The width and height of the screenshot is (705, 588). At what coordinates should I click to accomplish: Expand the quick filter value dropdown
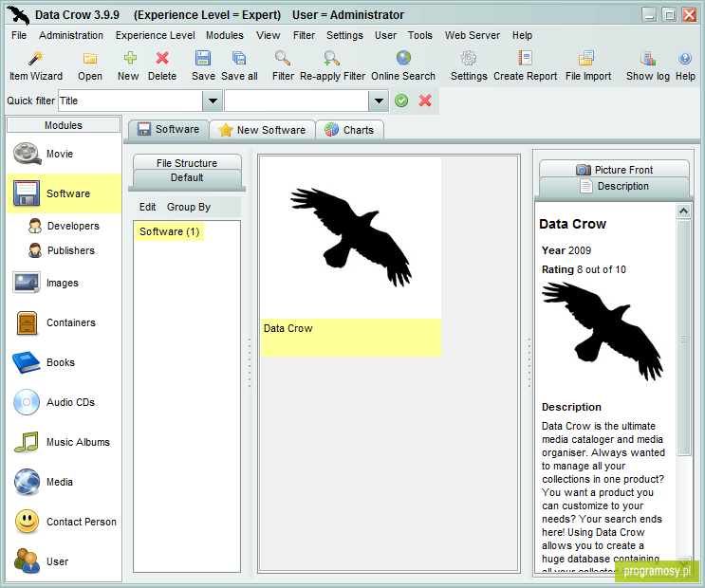pyautogui.click(x=379, y=101)
